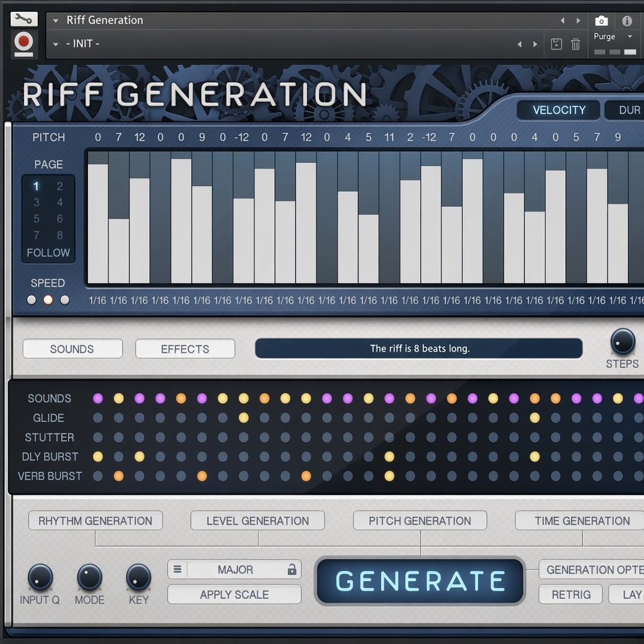
Task: Switch to the VELOCITY tab
Action: pos(558,110)
